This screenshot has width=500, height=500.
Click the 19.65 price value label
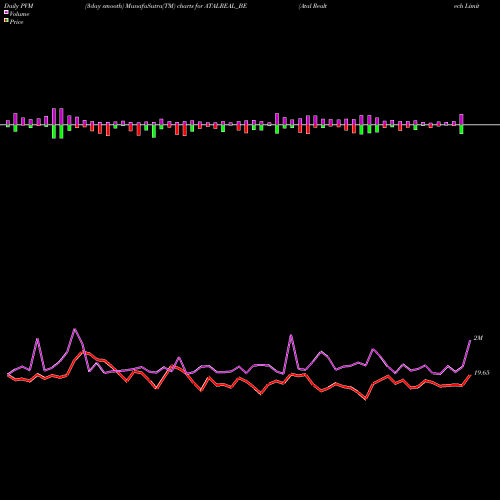point(481,373)
